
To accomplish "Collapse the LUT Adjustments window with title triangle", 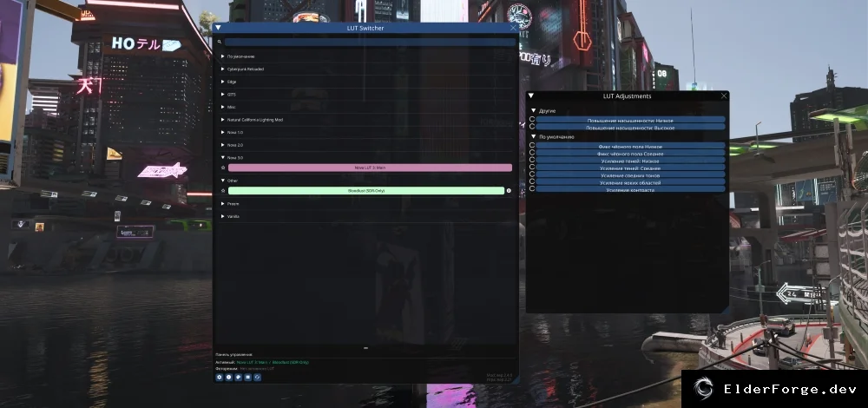I will [x=531, y=95].
